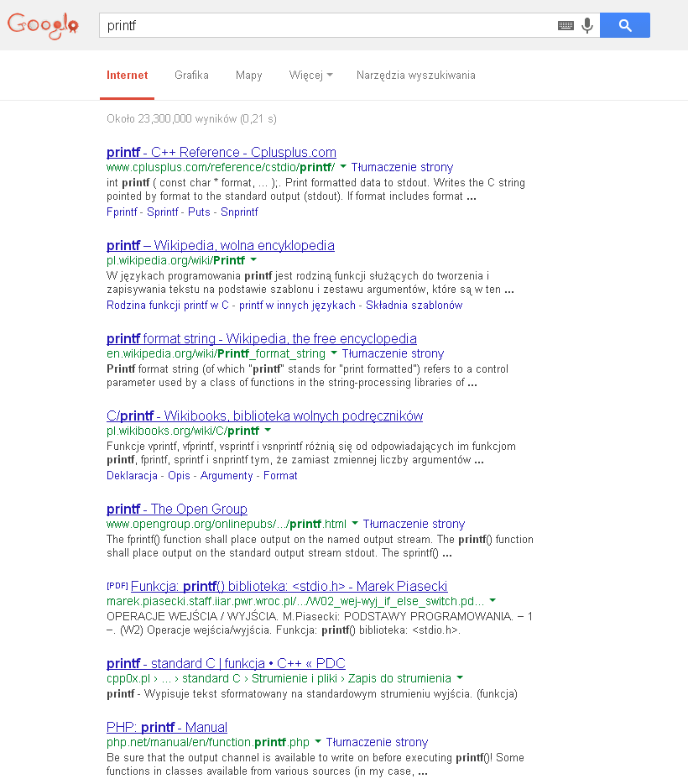Screen dimensions: 688x784
Task: Open the Opis sitelink
Action: pos(179,475)
